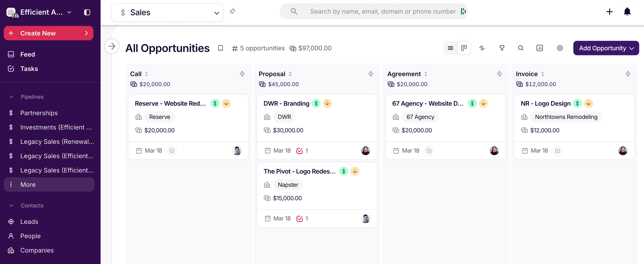This screenshot has height=264, width=644.
Task: Pin the Sales pipeline
Action: coord(233,11)
